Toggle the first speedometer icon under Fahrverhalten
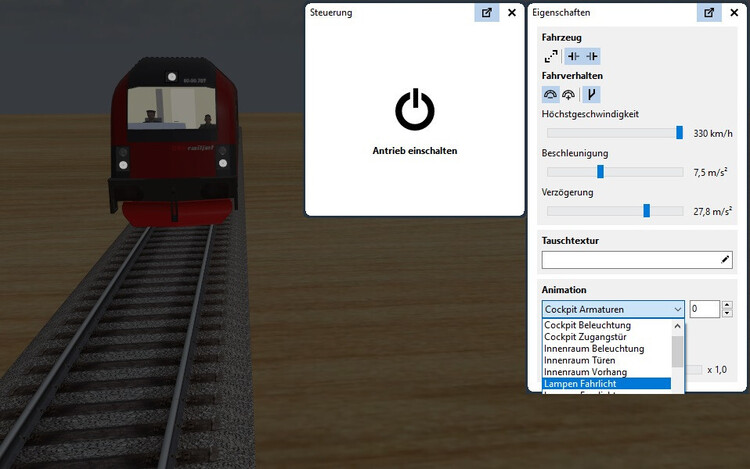 [x=551, y=95]
